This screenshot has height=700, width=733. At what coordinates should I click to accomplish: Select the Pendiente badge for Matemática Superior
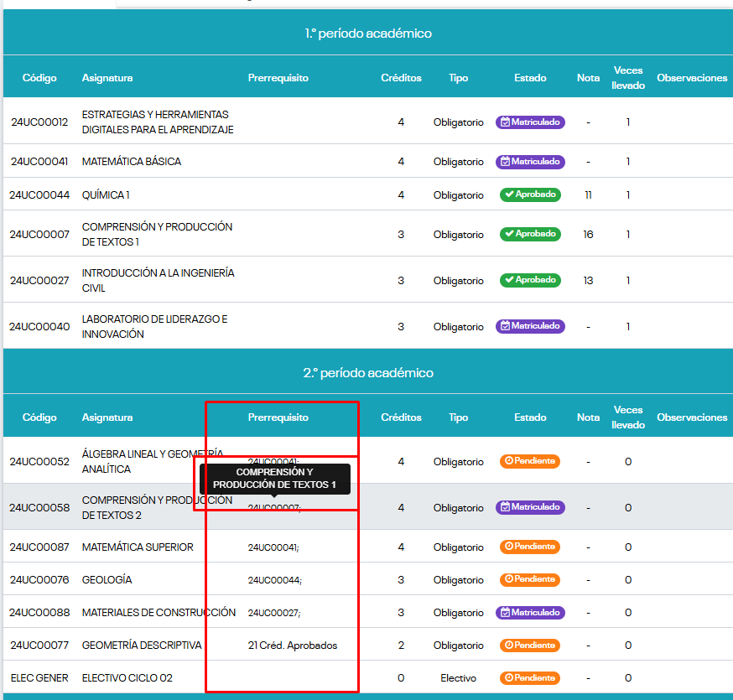(530, 547)
